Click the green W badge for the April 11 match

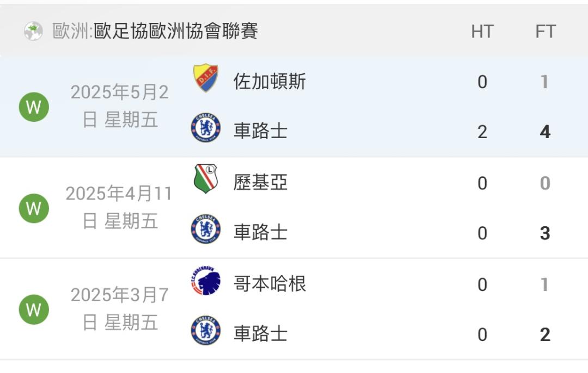[34, 208]
